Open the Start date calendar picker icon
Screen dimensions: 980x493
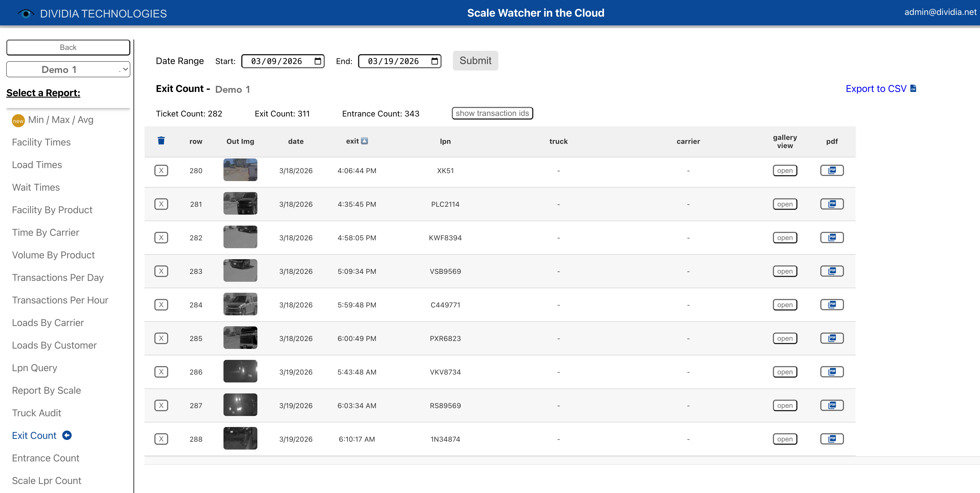[318, 61]
